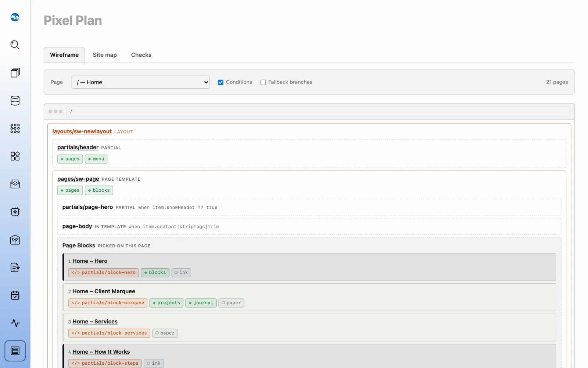Image resolution: width=588 pixels, height=368 pixels.
Task: Click the URL bar showing / path
Action: (318, 112)
